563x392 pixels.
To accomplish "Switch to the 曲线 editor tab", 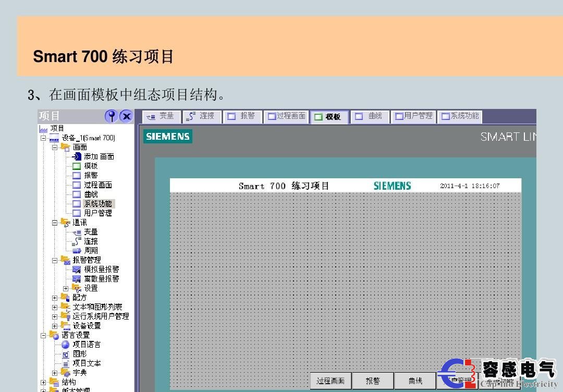I will coord(370,116).
